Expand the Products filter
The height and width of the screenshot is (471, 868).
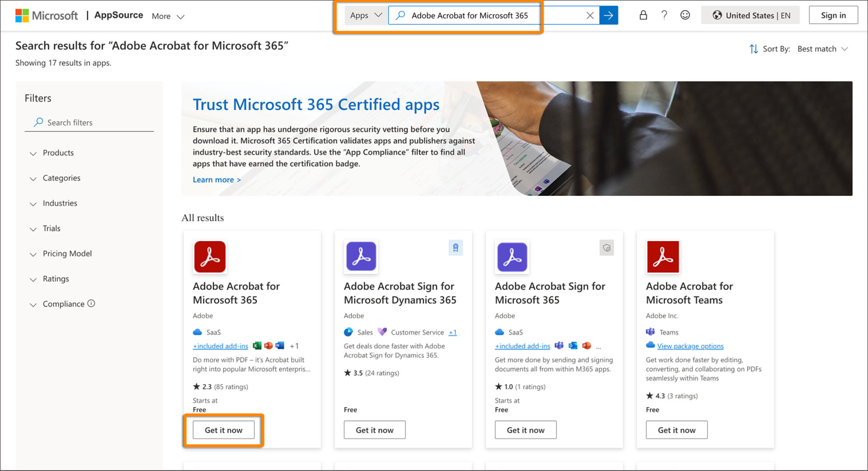[52, 153]
